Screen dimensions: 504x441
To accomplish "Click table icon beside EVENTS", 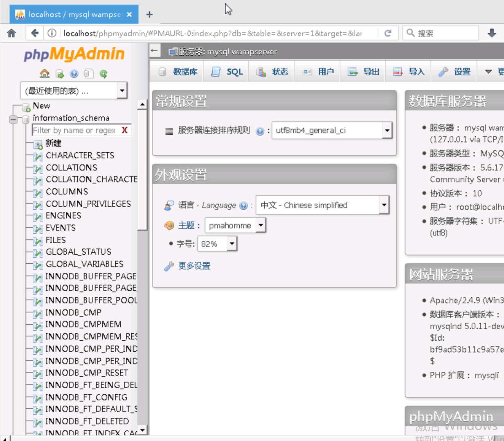I will coord(38,229).
